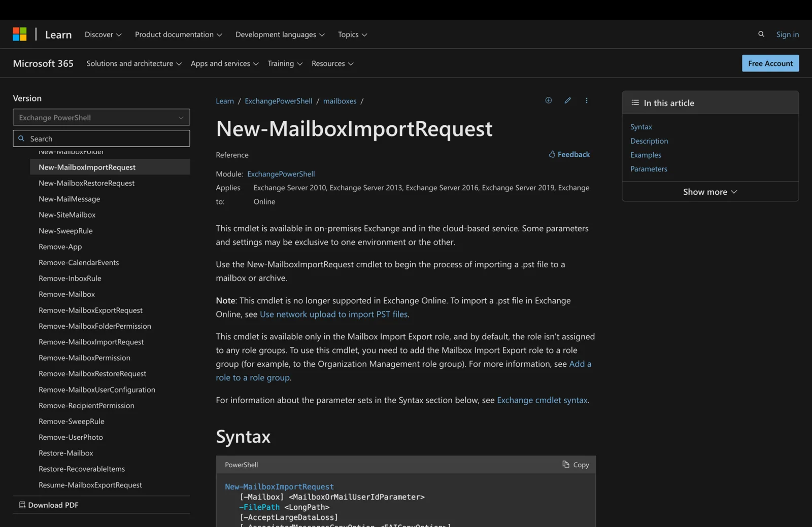Jump to Syntax in article outline
The width and height of the screenshot is (812, 527).
[641, 127]
